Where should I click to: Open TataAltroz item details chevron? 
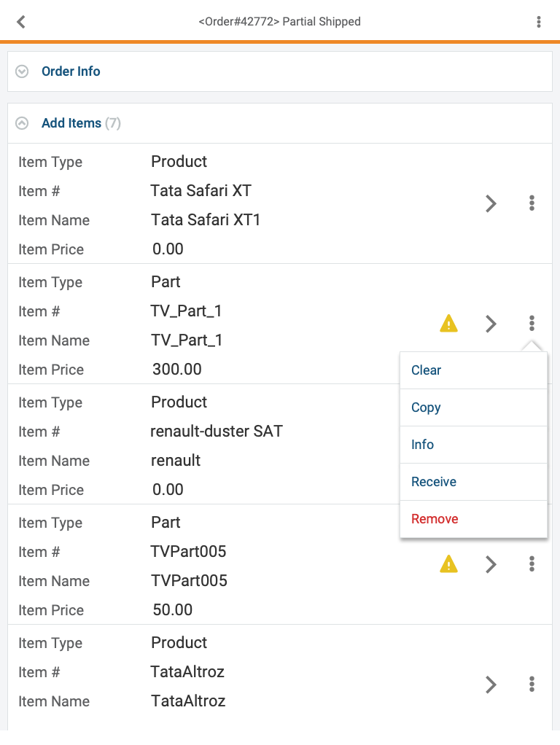(x=491, y=684)
